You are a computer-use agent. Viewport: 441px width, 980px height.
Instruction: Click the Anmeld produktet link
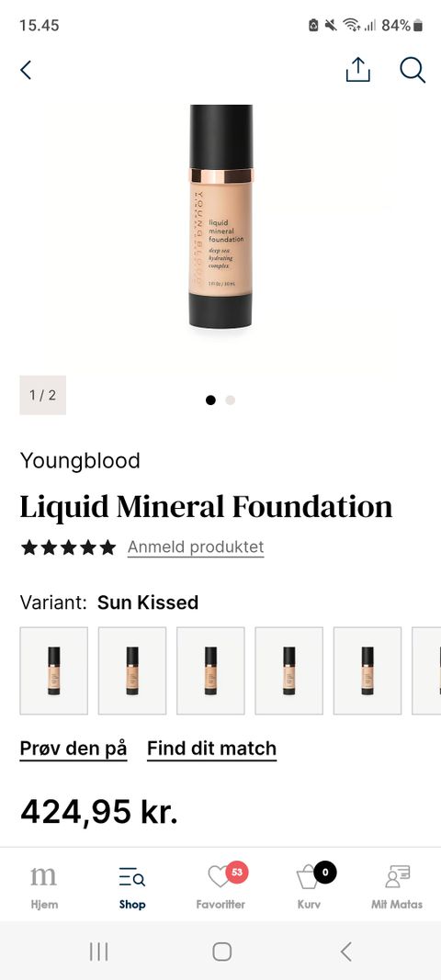(196, 546)
